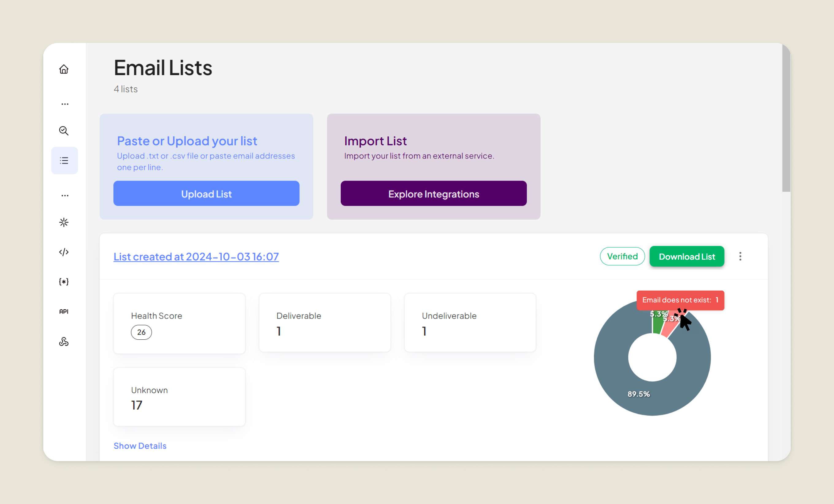
Task: Open list created at 2024-10-03 16:07
Action: pos(196,257)
